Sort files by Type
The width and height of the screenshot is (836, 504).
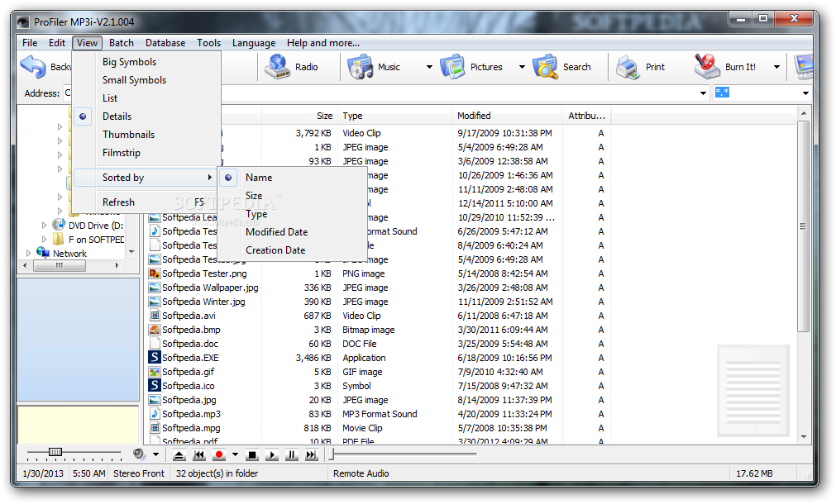click(x=256, y=214)
